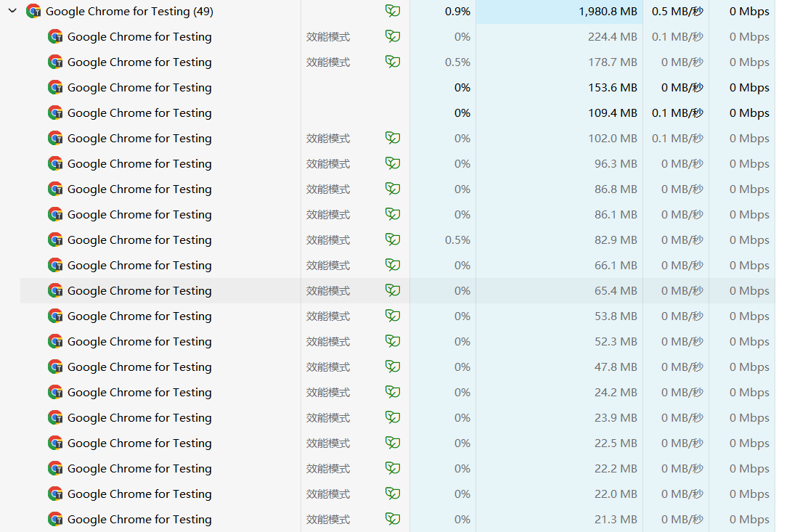Viewport: 792px width, 532px height.
Task: Click the leaf icon in the 66.1 MB row
Action: tap(393, 265)
